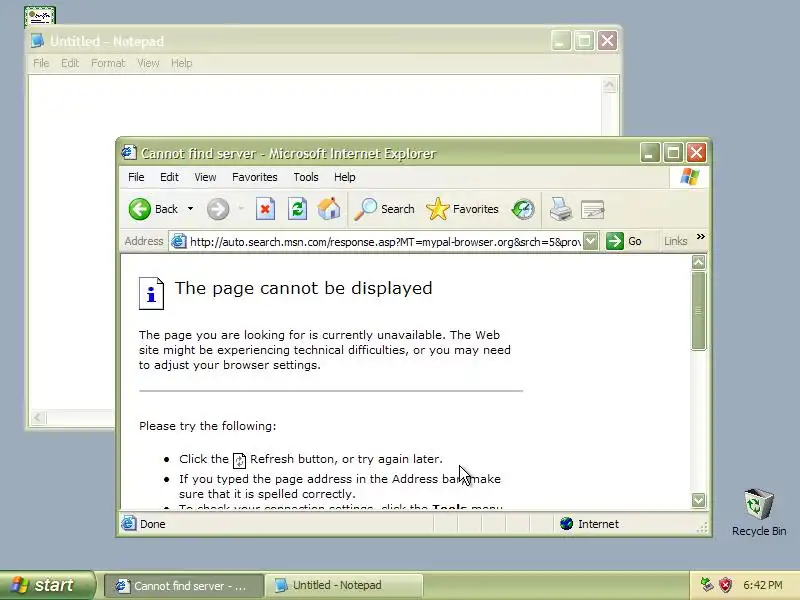Click the inline Refresh icon in the instructions
The height and width of the screenshot is (600, 800).
click(239, 460)
